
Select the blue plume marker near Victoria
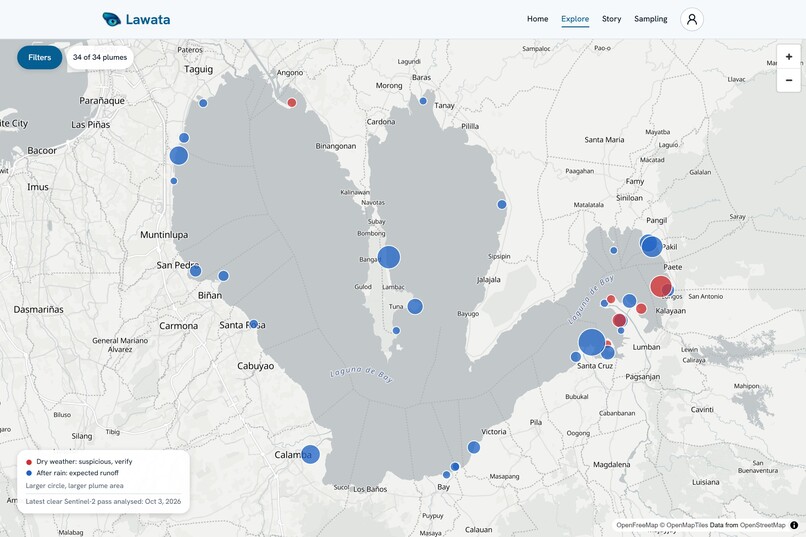click(x=473, y=447)
